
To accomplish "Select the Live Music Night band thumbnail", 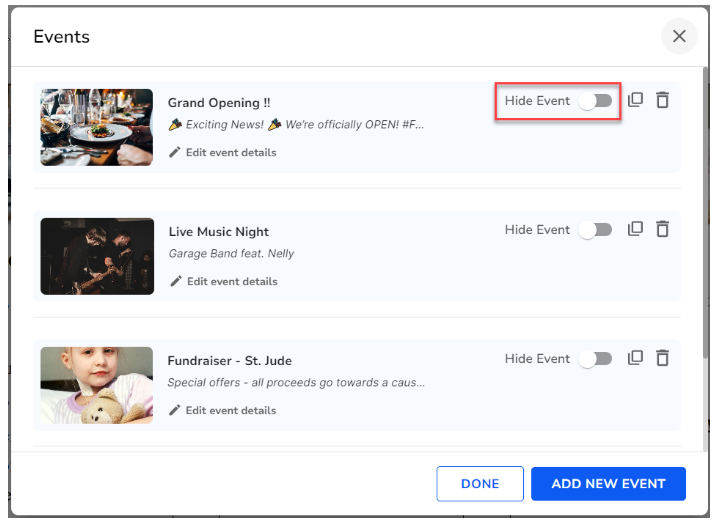I will [x=97, y=256].
